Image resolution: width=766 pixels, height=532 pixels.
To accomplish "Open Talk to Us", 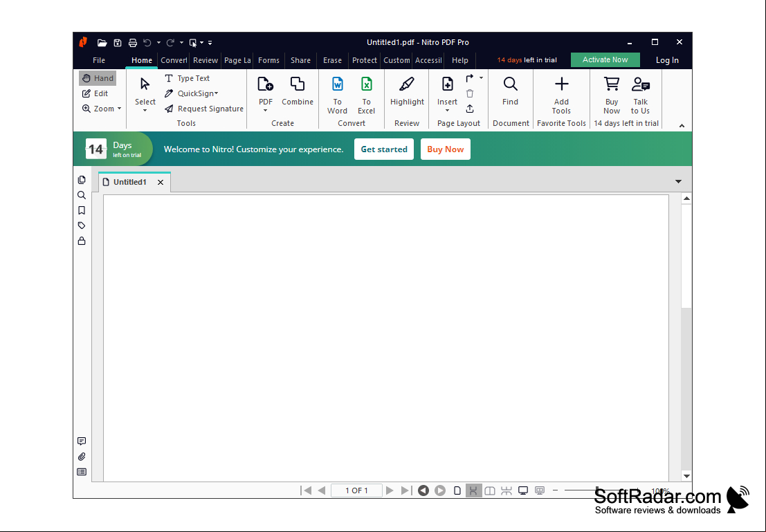I will 641,95.
